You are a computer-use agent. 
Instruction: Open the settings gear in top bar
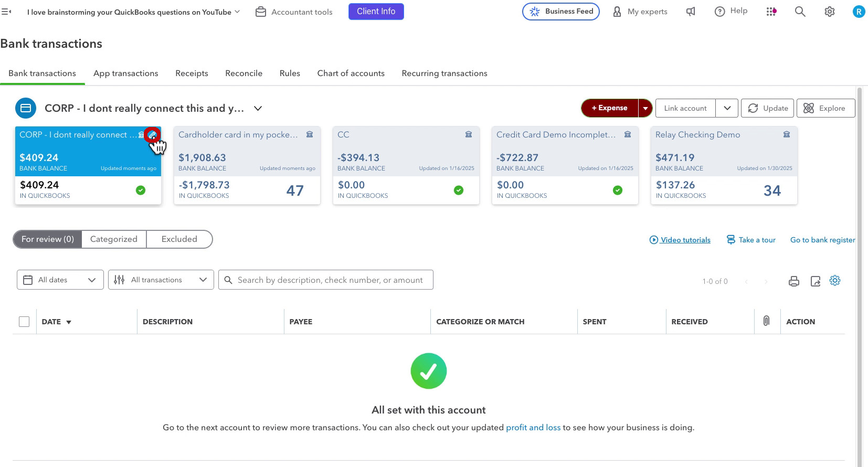tap(830, 12)
